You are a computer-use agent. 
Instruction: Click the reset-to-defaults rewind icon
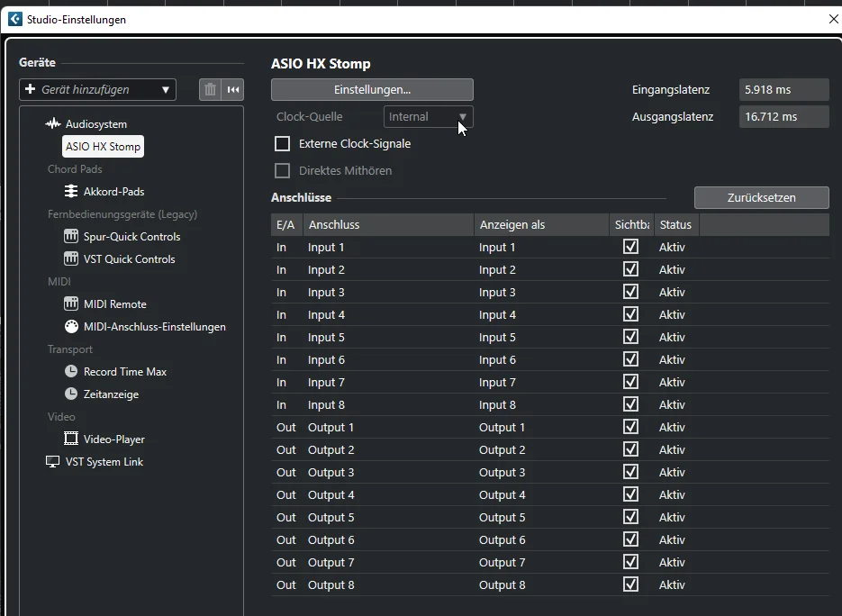(x=233, y=90)
